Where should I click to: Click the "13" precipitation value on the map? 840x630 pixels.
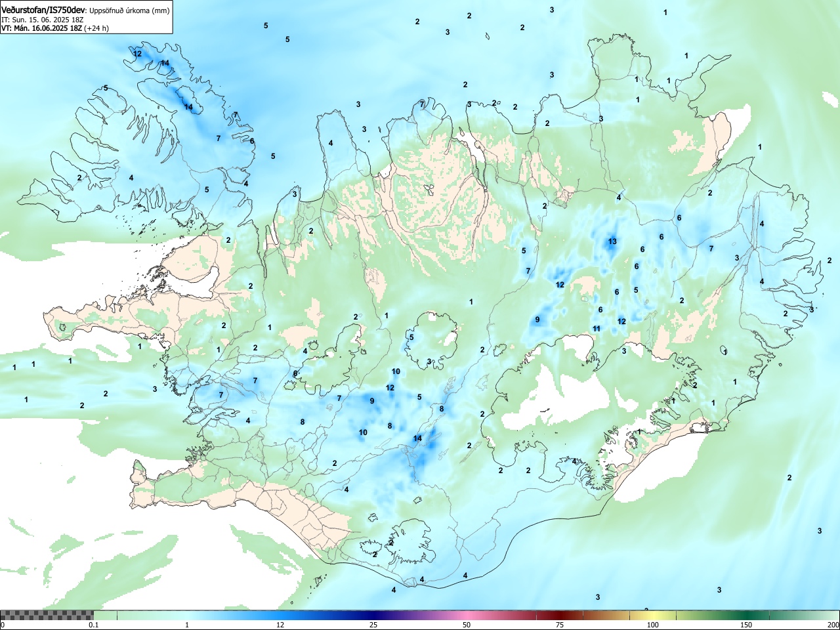pos(612,241)
